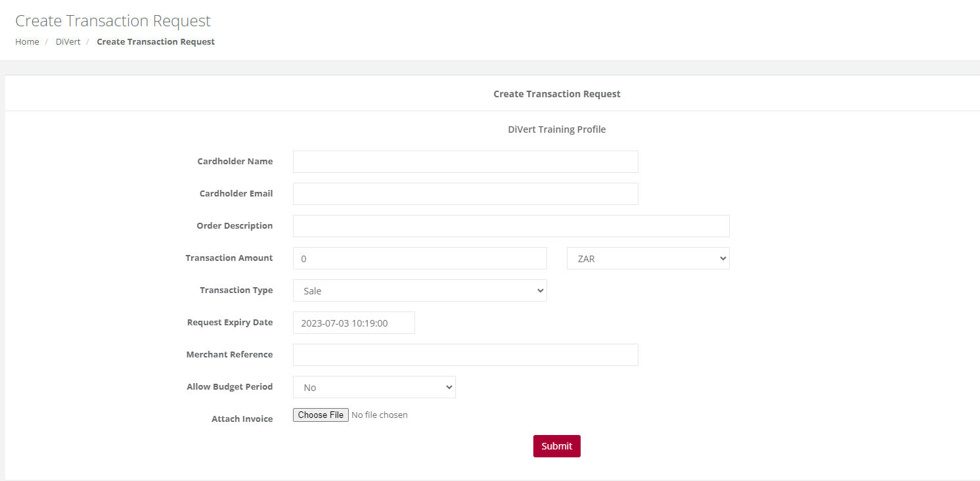Open the Allow Budget Period dropdown
The image size is (980, 481).
(x=374, y=387)
